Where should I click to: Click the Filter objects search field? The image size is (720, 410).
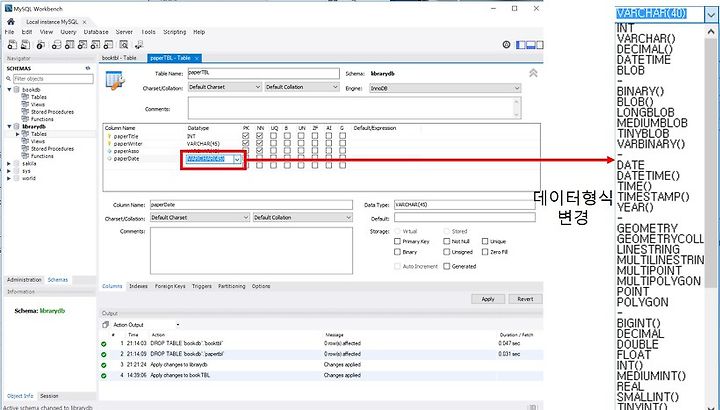tap(53, 79)
